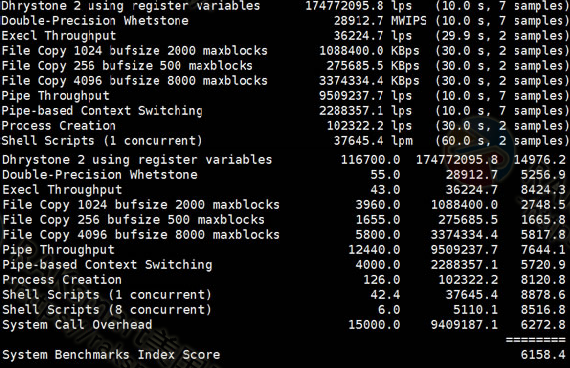Click the System Benchmarks Index Score label
This screenshot has height=368, width=570.
[x=111, y=355]
